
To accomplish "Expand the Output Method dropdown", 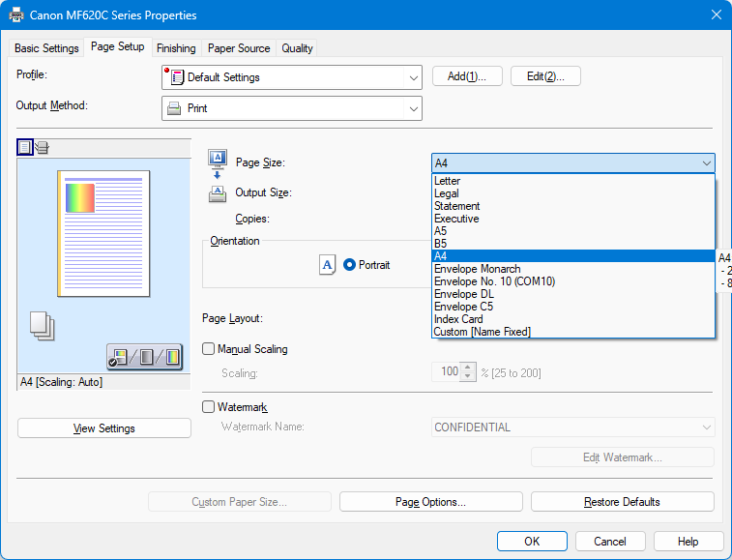I will tap(291, 108).
